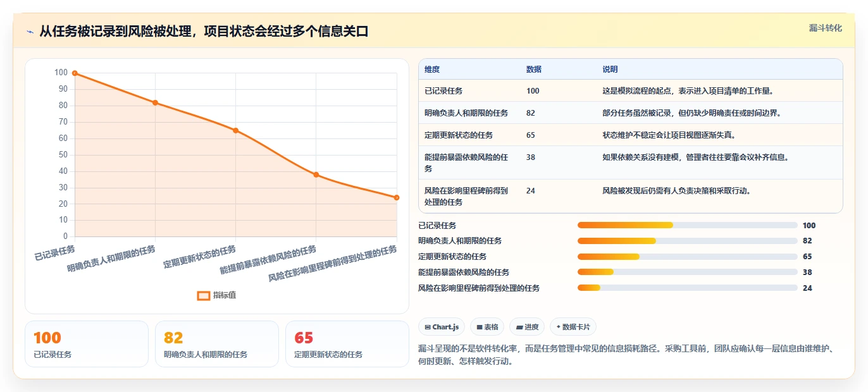Toggle the 指标值 legend item

[x=216, y=295]
